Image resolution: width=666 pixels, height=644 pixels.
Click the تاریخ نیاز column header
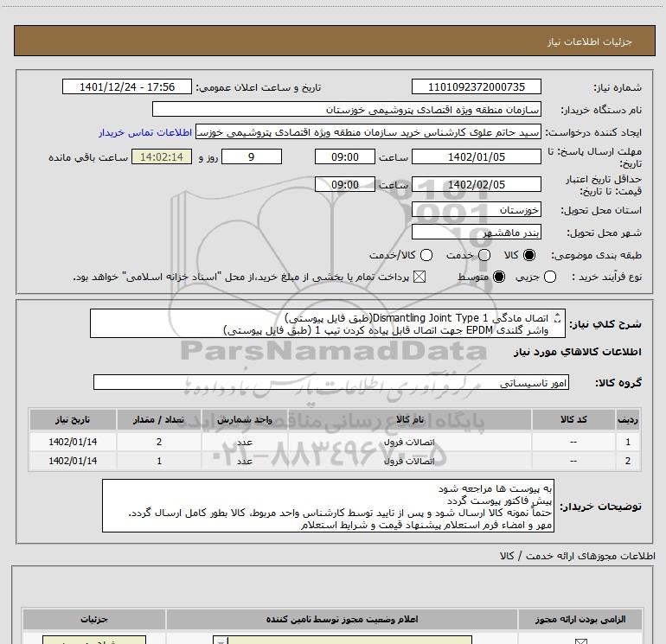point(73,419)
